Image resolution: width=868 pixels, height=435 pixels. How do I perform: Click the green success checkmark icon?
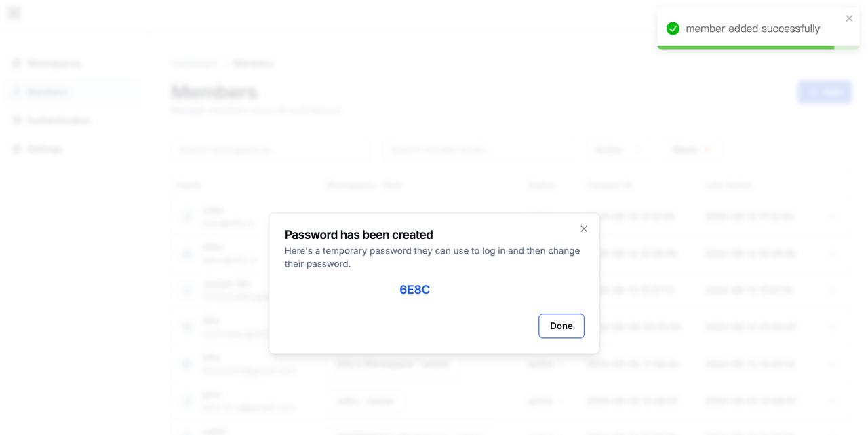(673, 29)
